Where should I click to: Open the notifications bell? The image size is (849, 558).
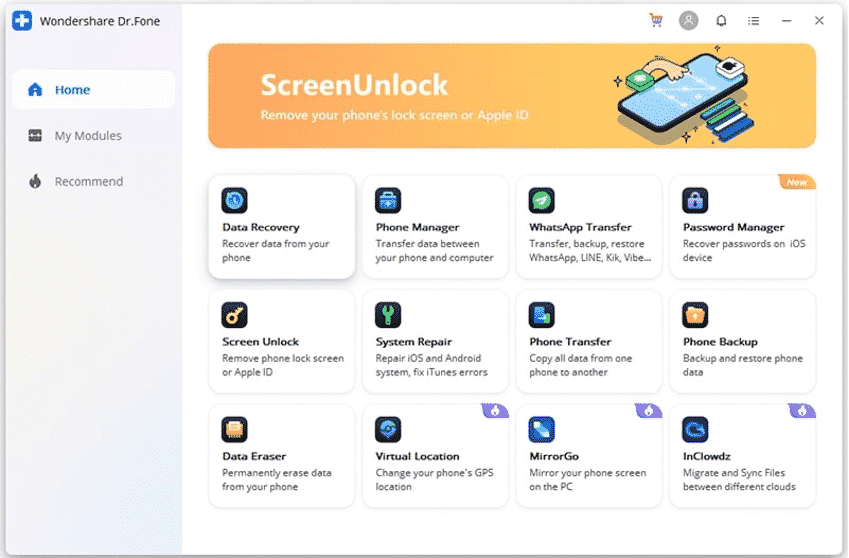(721, 20)
